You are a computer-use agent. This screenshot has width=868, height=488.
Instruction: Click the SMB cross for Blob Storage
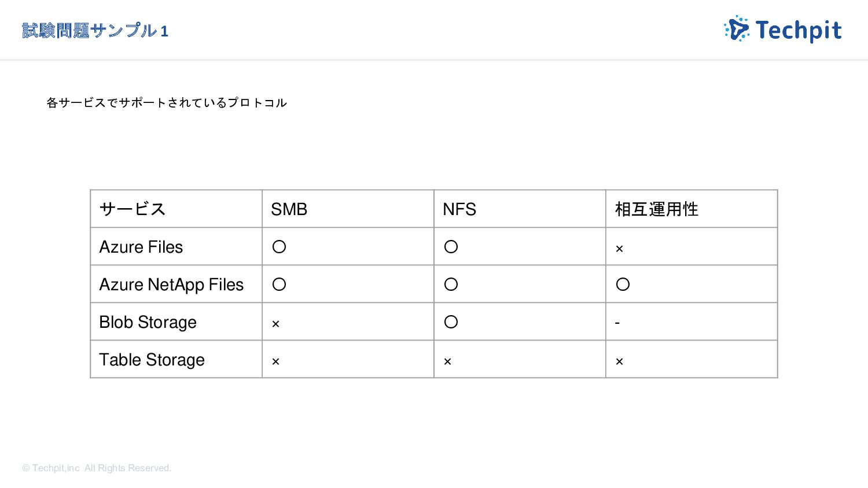(275, 324)
